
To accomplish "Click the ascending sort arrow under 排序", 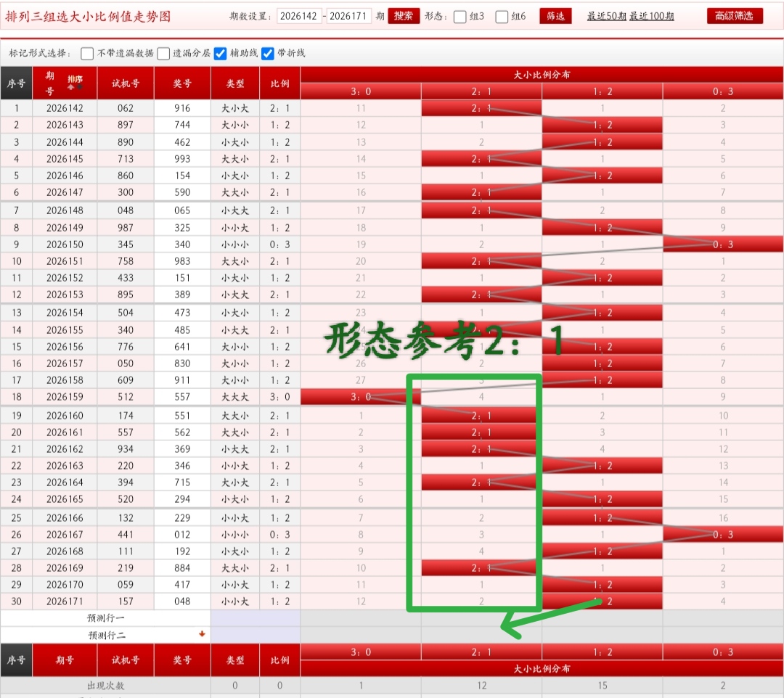I will click(x=70, y=87).
